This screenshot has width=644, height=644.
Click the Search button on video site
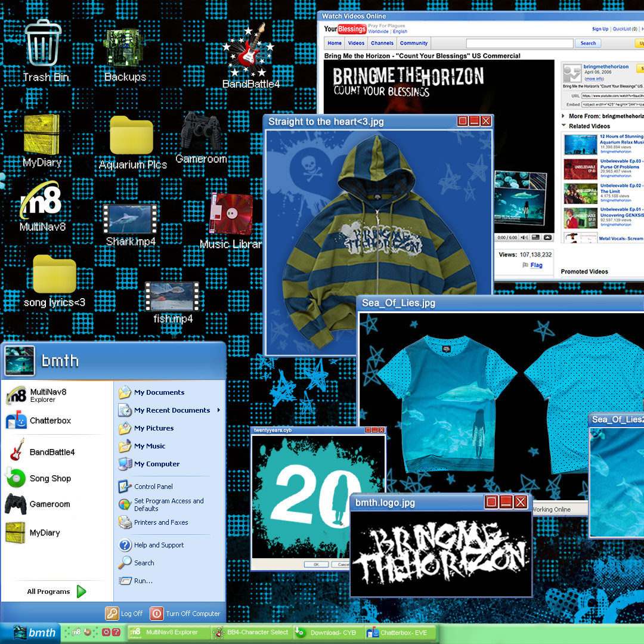point(588,43)
